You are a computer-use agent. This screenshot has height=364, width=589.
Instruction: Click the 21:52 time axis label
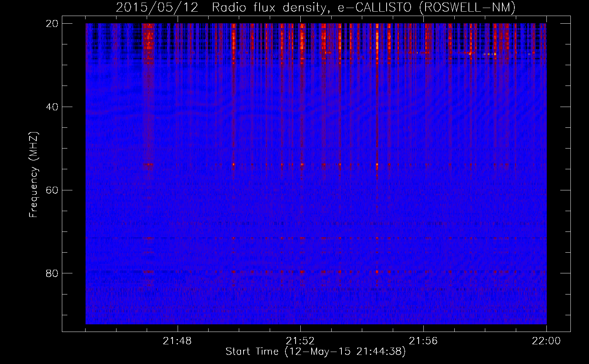coord(300,341)
